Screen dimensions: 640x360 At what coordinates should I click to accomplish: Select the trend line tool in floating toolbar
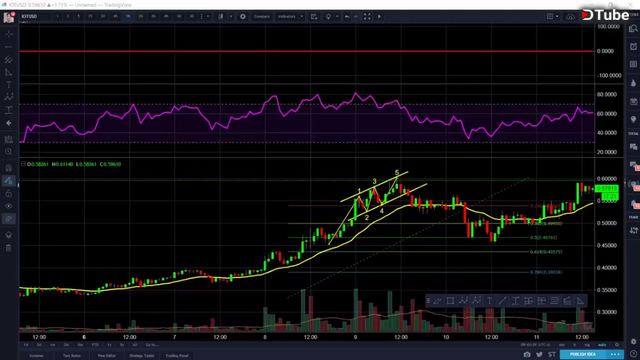pyautogui.click(x=502, y=301)
